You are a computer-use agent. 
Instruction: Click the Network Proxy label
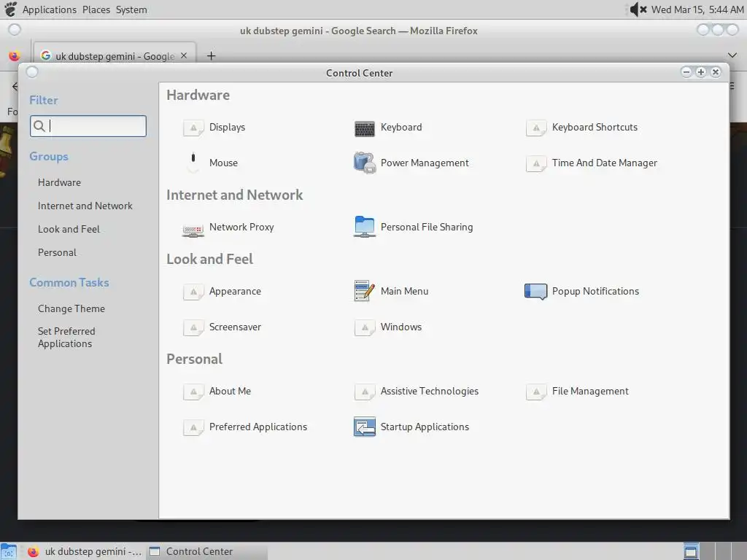tap(241, 227)
